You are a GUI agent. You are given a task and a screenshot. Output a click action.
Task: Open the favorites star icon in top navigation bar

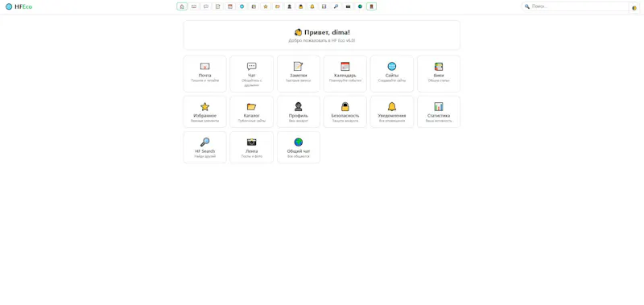pyautogui.click(x=266, y=6)
